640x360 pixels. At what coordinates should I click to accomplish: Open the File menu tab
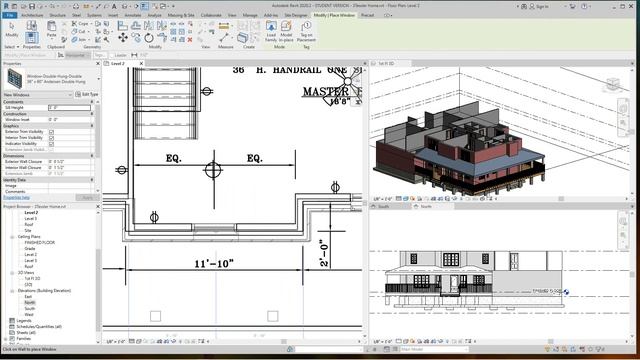(x=9, y=15)
